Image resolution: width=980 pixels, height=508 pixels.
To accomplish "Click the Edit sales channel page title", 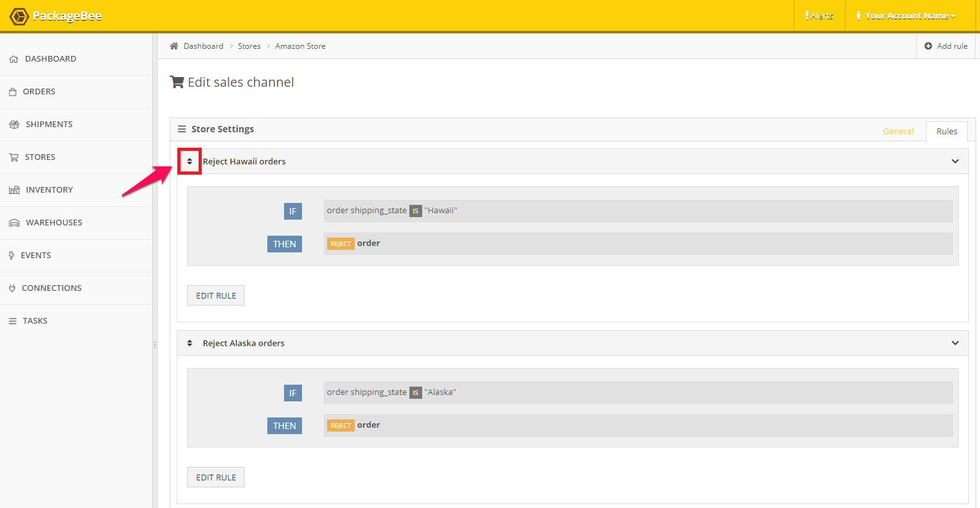I will coord(241,82).
